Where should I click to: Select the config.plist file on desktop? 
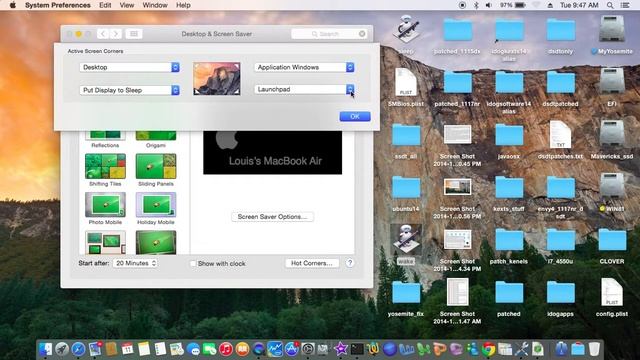point(612,297)
